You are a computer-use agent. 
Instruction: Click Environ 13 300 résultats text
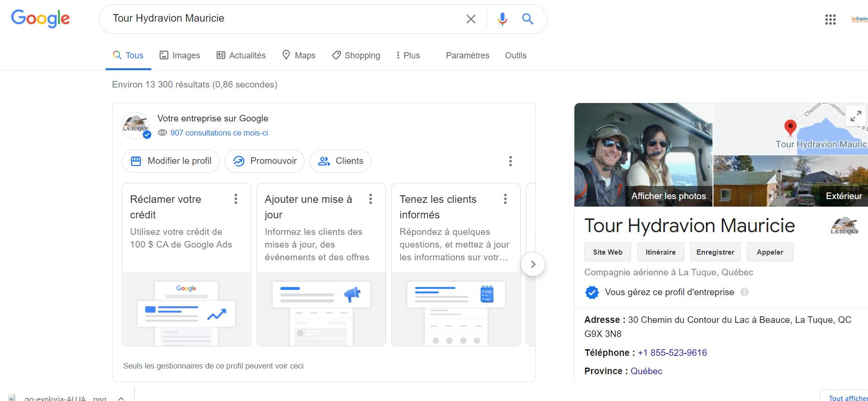[x=195, y=85]
